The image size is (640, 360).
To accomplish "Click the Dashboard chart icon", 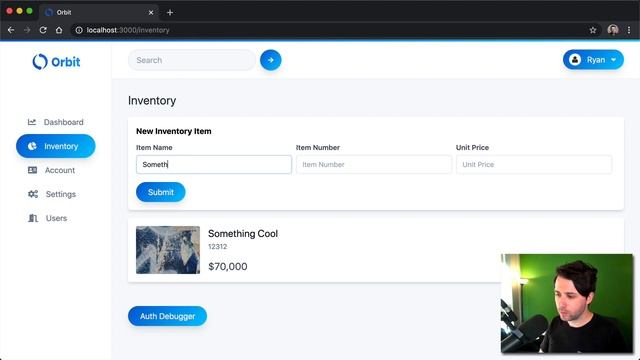I will [x=32, y=122].
